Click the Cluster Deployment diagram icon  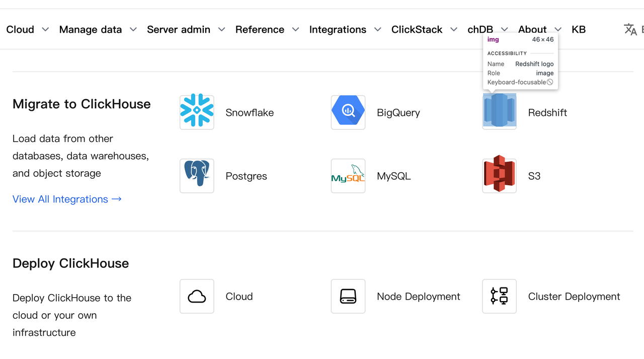tap(499, 297)
